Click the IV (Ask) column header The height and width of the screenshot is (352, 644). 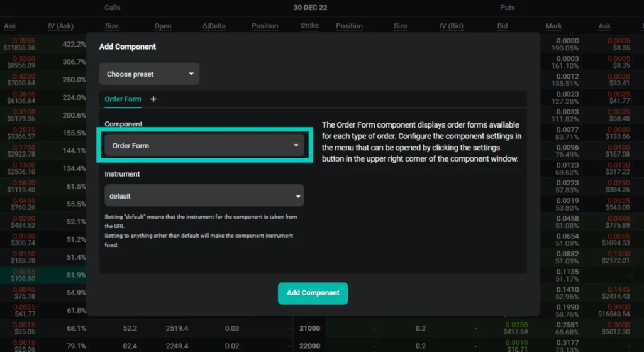[60, 26]
